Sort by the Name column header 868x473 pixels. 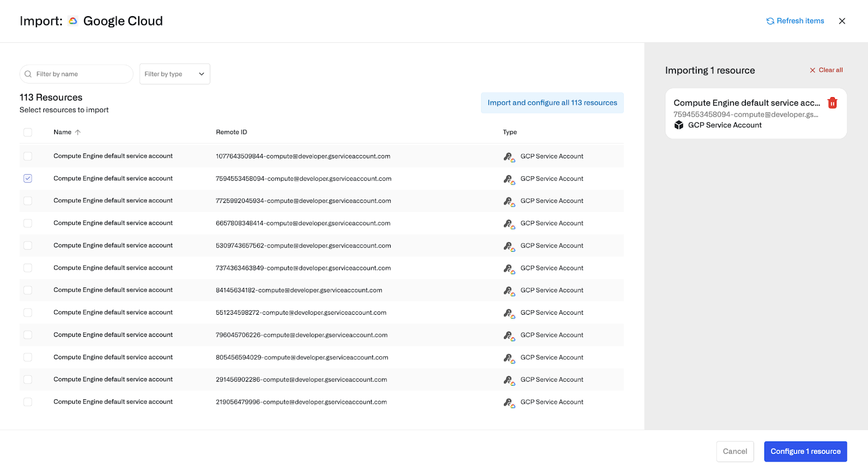click(62, 132)
